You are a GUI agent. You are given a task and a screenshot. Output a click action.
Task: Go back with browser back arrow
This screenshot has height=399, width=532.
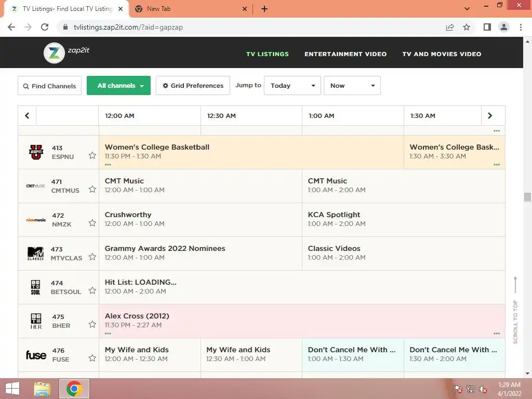click(x=11, y=27)
